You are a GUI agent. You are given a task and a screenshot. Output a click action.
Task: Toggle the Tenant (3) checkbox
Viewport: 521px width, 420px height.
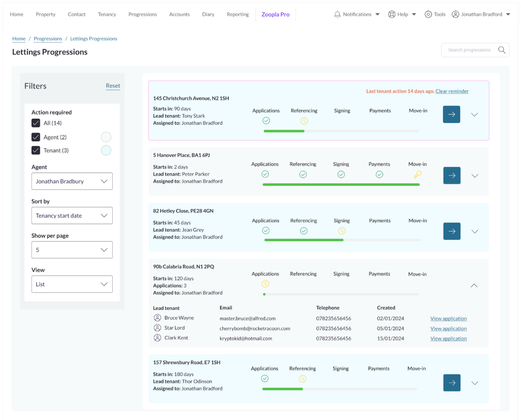pos(36,150)
